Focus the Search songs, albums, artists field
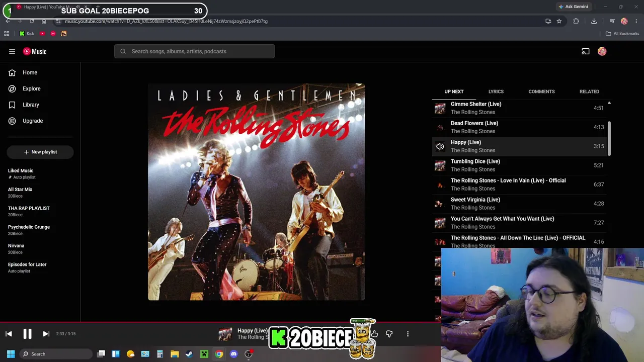 pyautogui.click(x=194, y=51)
